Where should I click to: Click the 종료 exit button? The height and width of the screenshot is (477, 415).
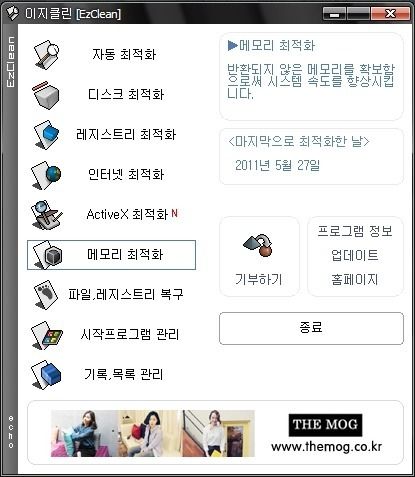tap(311, 328)
